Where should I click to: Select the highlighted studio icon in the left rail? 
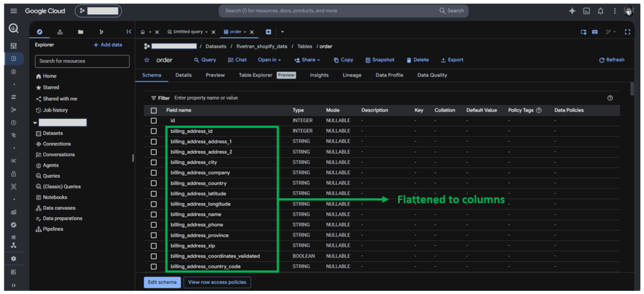[14, 59]
